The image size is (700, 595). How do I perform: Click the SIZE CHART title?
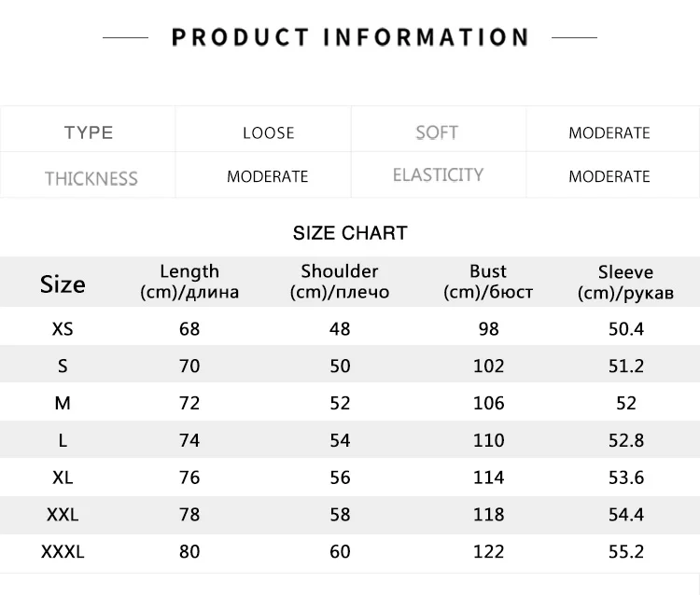[350, 233]
